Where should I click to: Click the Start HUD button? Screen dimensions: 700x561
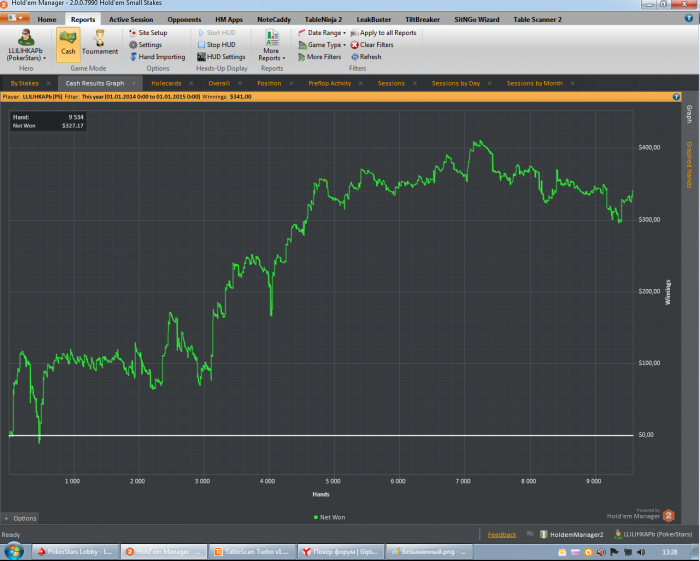pos(216,33)
